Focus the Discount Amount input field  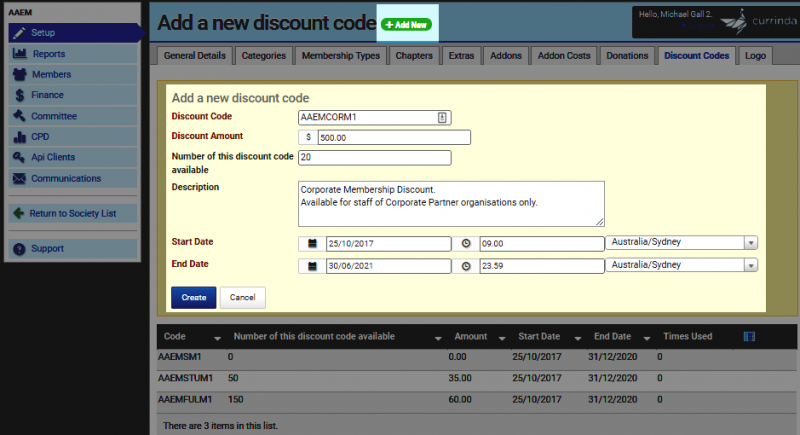[x=394, y=138]
